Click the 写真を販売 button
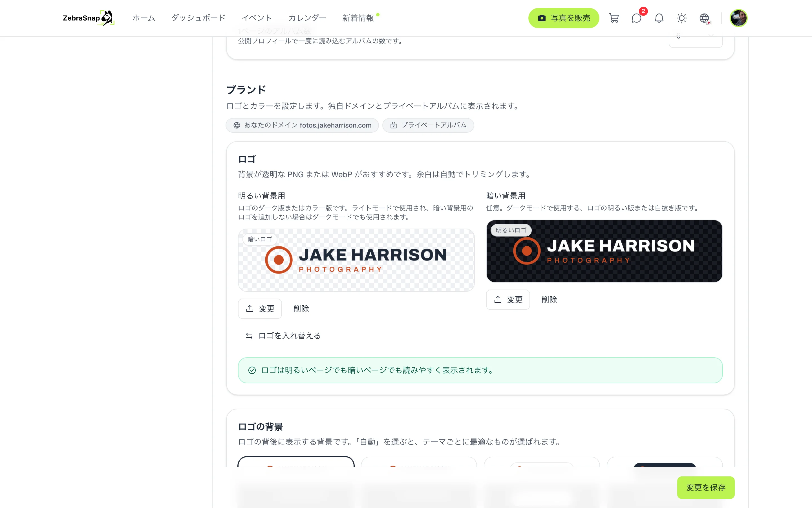Image resolution: width=812 pixels, height=508 pixels. click(x=564, y=18)
